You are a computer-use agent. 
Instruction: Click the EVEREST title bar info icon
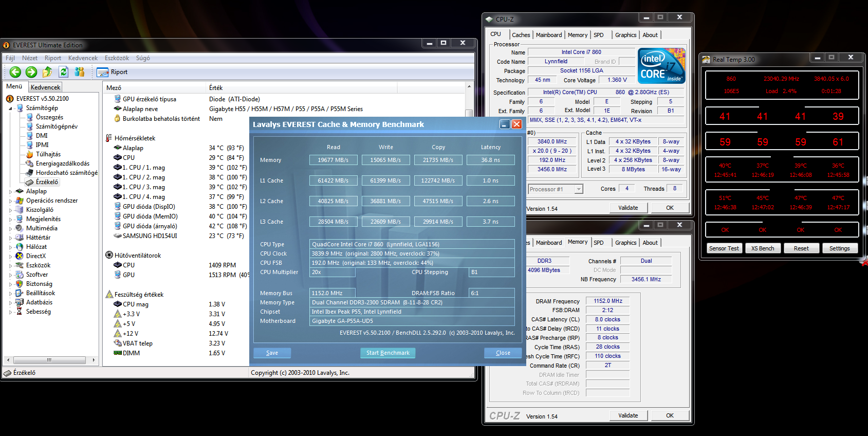coord(7,45)
